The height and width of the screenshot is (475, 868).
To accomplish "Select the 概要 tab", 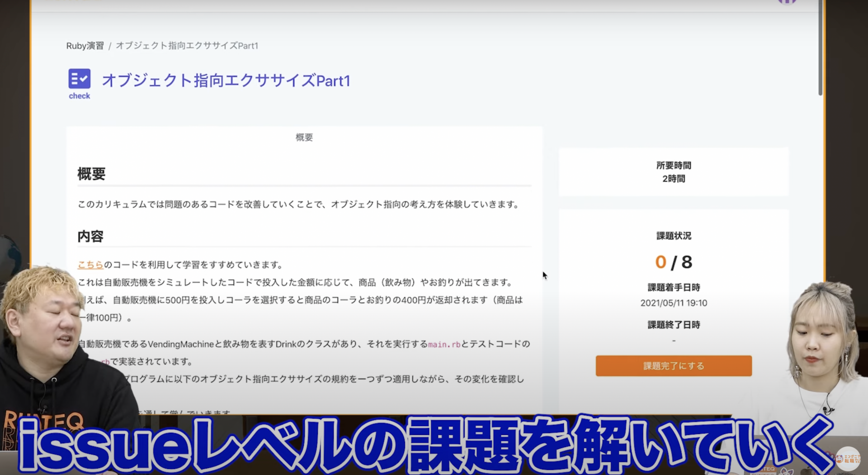I will click(x=304, y=138).
